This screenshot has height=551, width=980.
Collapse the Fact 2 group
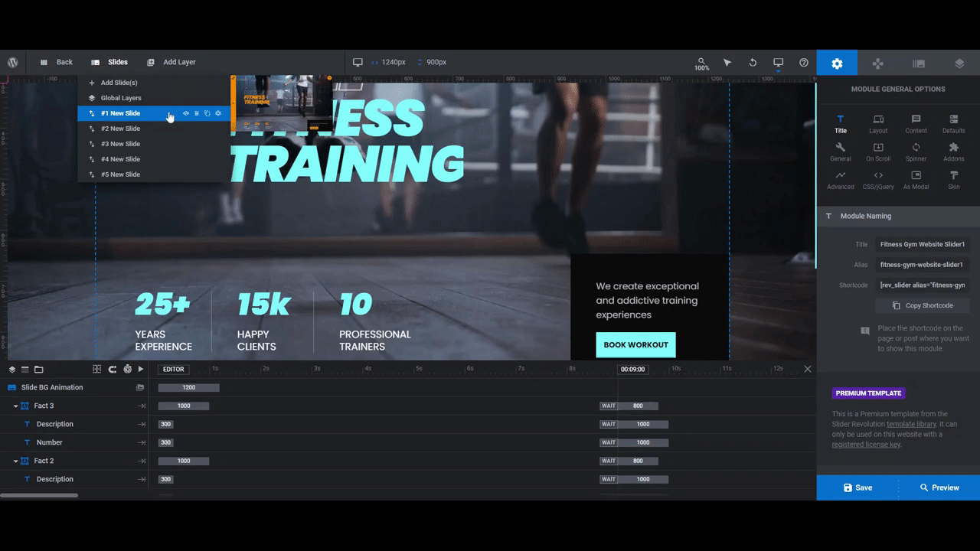pos(15,461)
